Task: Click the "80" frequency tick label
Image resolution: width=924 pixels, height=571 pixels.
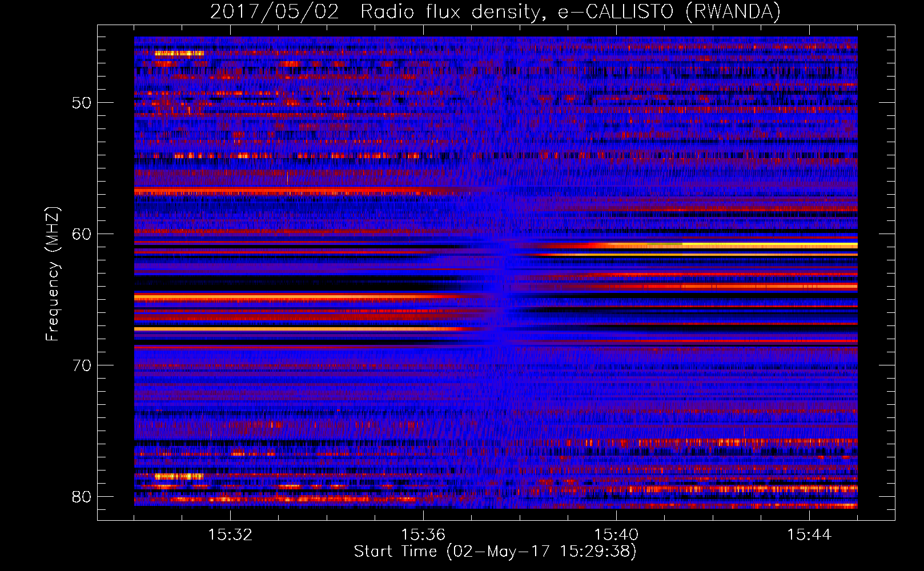Action: 82,497
